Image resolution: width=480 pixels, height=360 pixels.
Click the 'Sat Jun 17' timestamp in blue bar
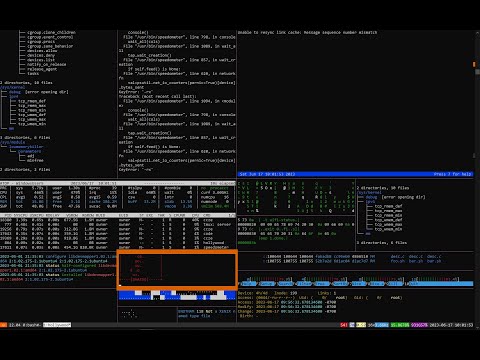(x=267, y=174)
